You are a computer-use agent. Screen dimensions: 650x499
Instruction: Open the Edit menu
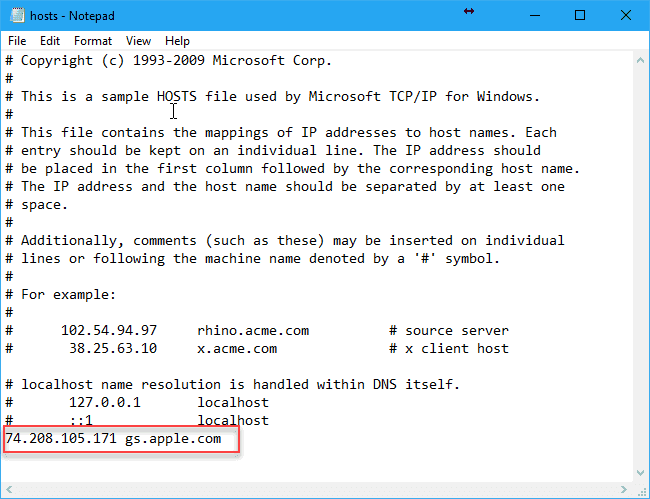[50, 41]
